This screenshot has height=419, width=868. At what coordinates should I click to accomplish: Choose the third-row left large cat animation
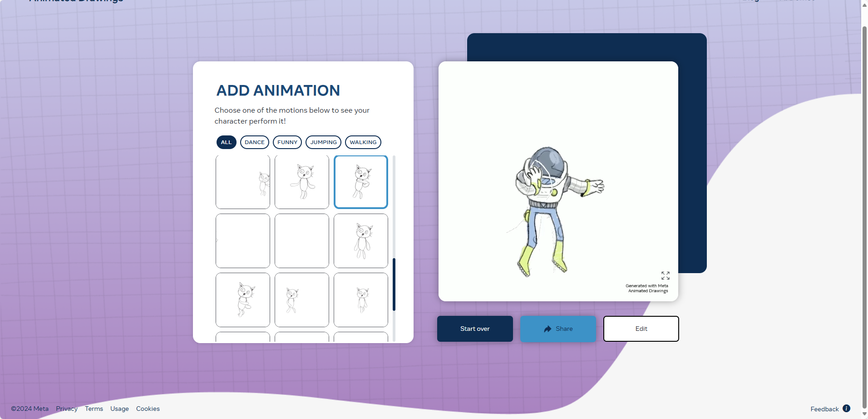(x=243, y=300)
